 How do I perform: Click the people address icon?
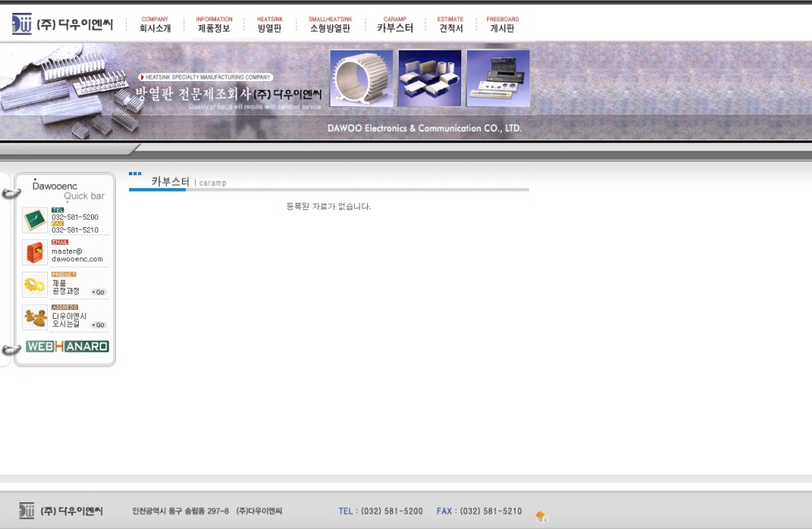tap(35, 317)
